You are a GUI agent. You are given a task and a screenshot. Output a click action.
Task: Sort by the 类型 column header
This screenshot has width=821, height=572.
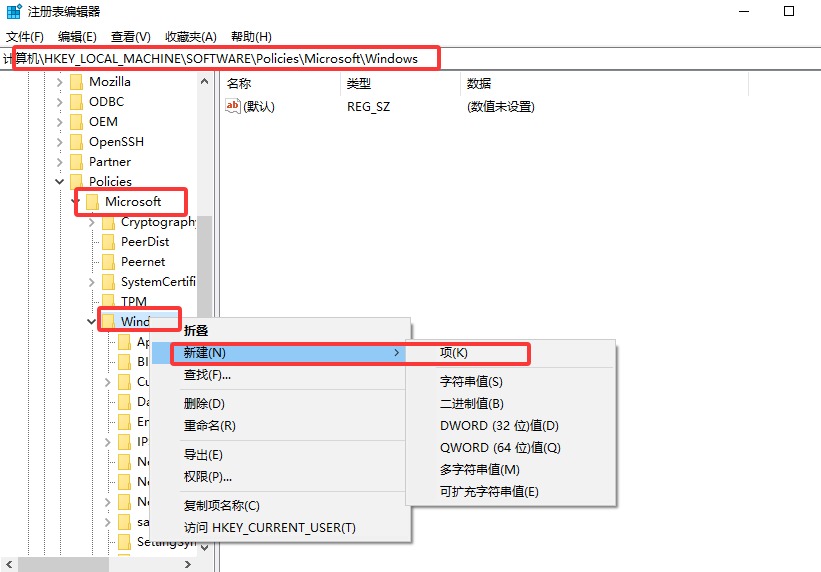(x=401, y=84)
